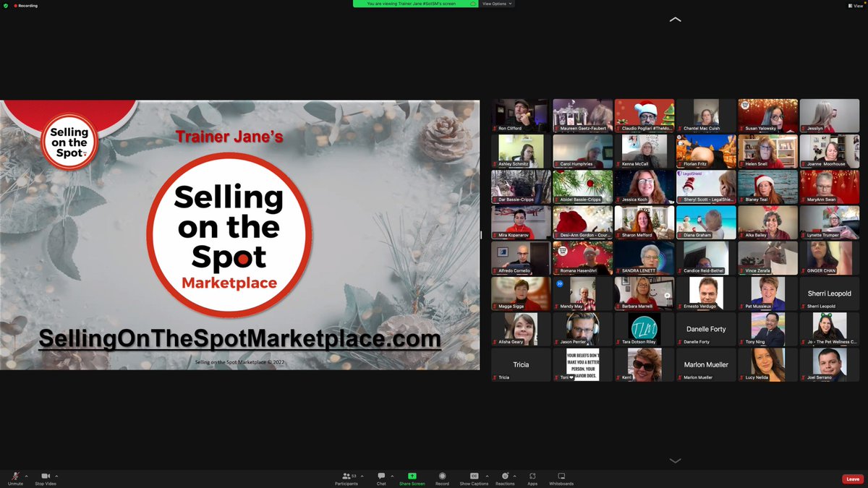The height and width of the screenshot is (488, 868).
Task: Select Alfredo Cornello's video tile
Action: pyautogui.click(x=521, y=258)
